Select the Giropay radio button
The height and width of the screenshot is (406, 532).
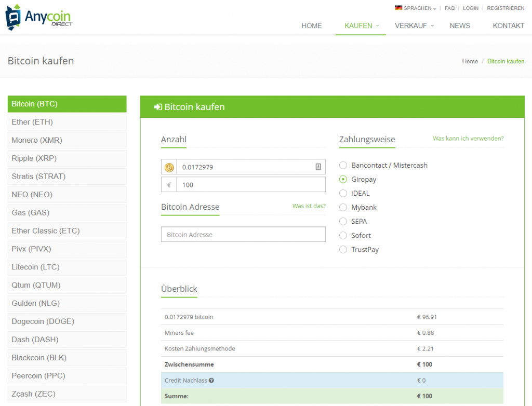tap(343, 179)
